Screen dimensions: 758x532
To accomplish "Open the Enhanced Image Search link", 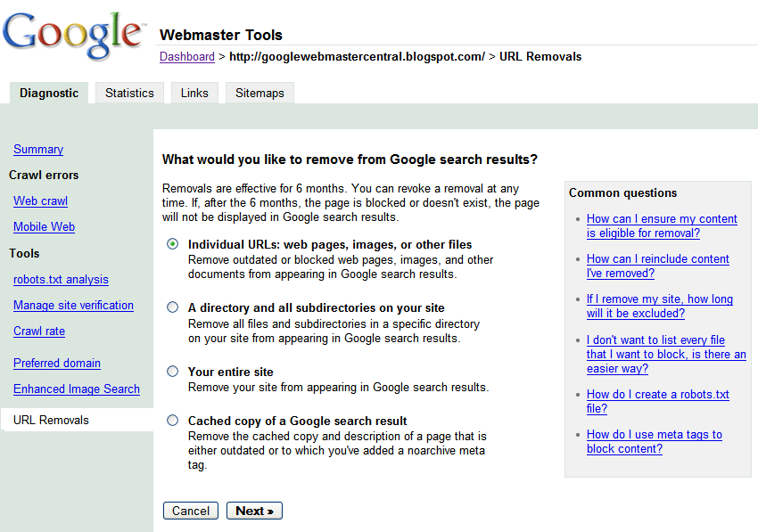I will click(x=77, y=389).
